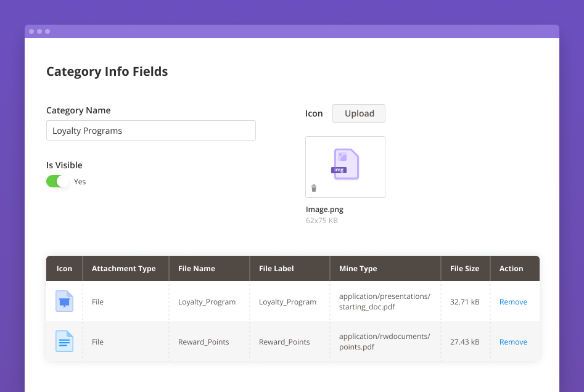Toggle the Is Visible switch
This screenshot has width=584, height=392.
[58, 181]
